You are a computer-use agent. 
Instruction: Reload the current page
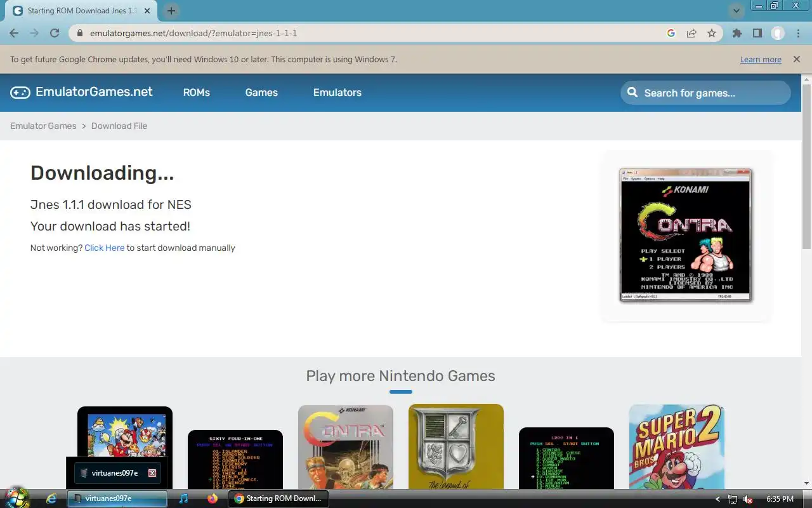click(x=55, y=33)
